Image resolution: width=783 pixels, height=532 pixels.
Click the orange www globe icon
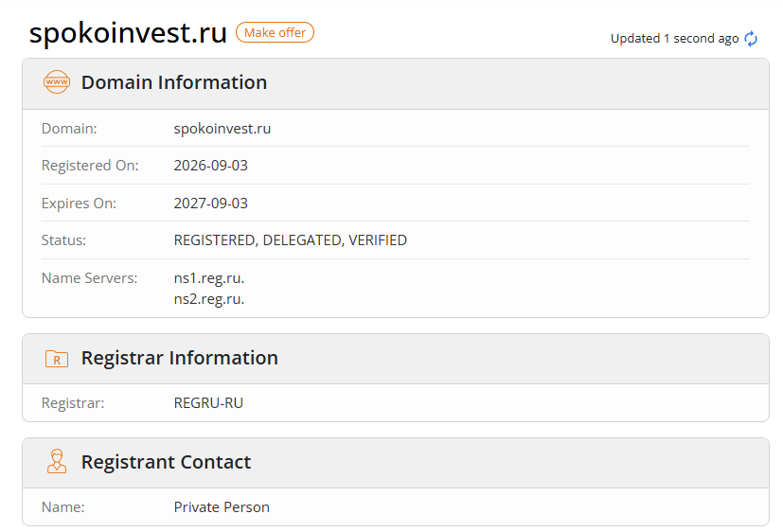[57, 81]
